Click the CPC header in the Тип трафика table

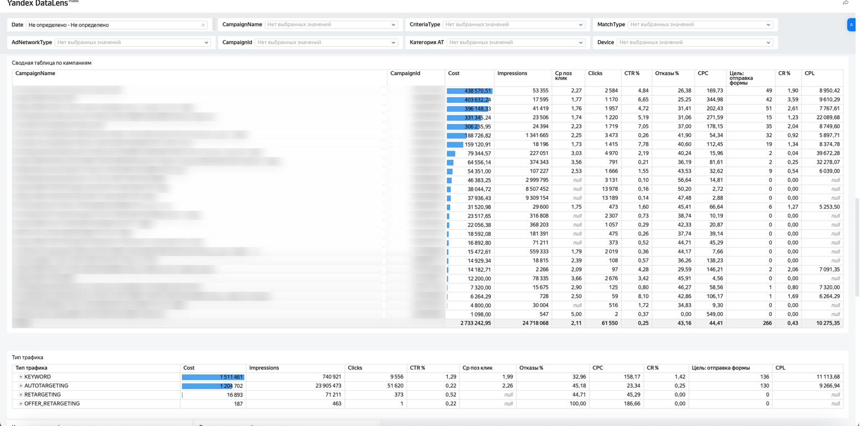597,368
